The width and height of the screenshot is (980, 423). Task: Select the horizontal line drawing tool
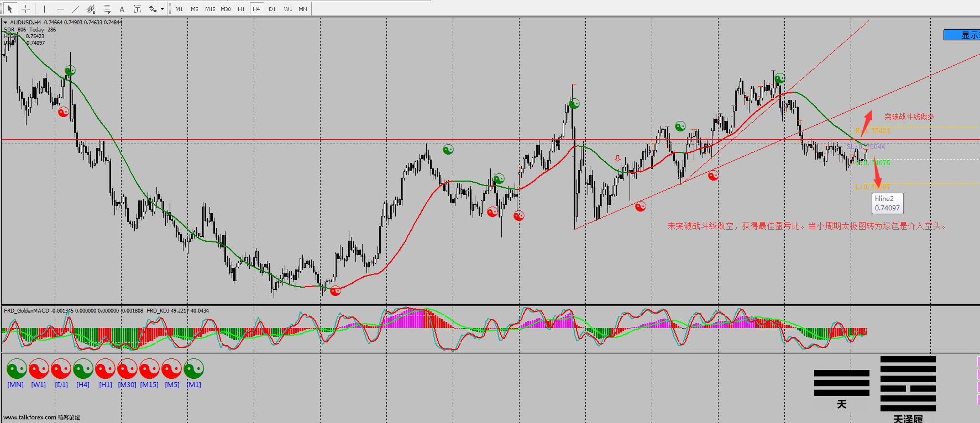coord(60,9)
